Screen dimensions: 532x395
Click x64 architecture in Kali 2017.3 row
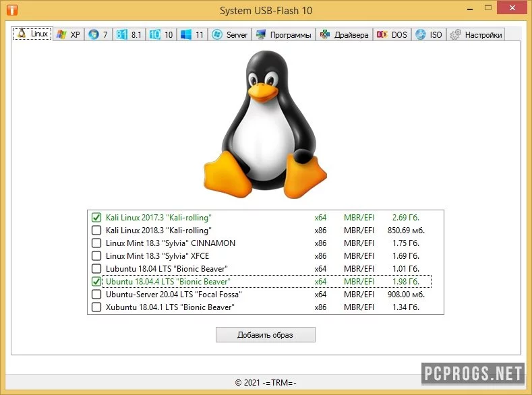(x=320, y=217)
